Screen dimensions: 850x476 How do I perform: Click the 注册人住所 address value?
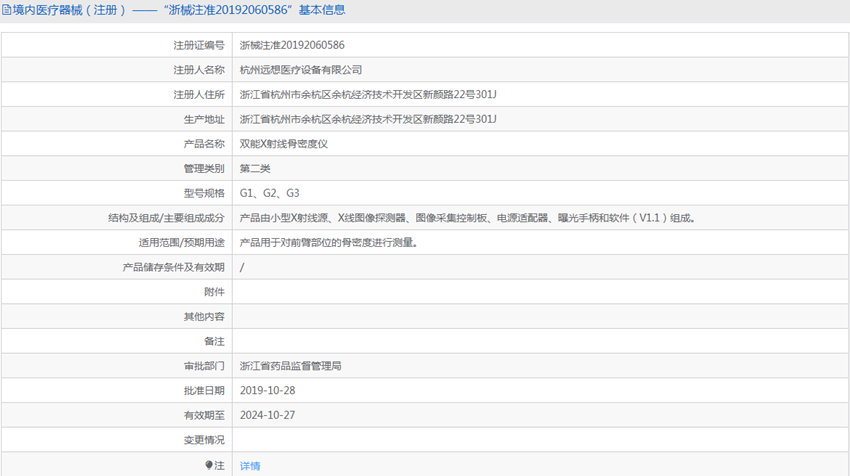[x=368, y=94]
